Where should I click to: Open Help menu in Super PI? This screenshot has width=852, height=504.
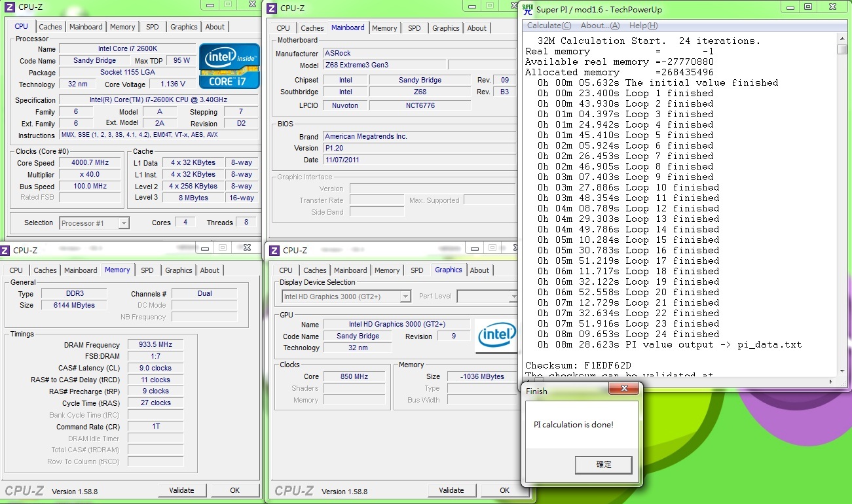(x=643, y=26)
